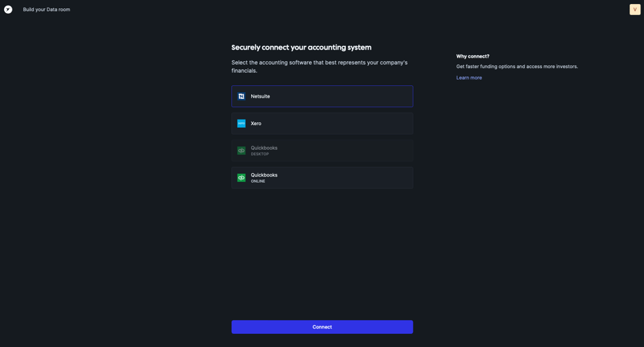Click the Quickbooks Desktop logo icon

[x=241, y=150]
